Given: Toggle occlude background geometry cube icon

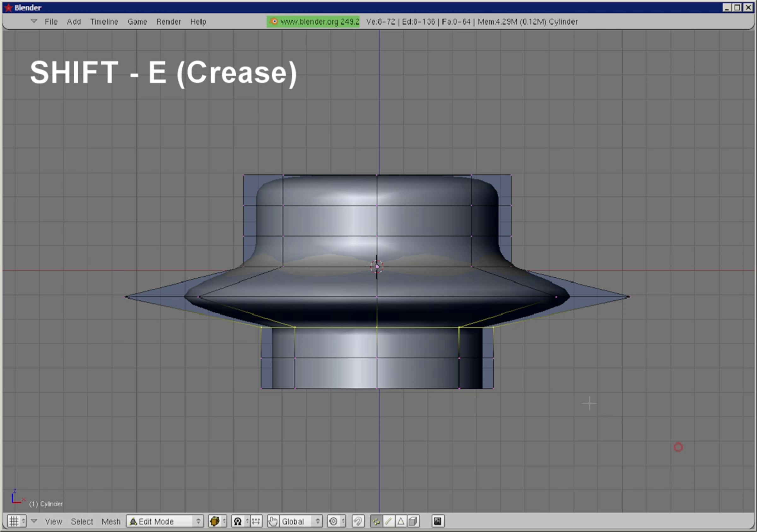Looking at the screenshot, I should (x=413, y=522).
